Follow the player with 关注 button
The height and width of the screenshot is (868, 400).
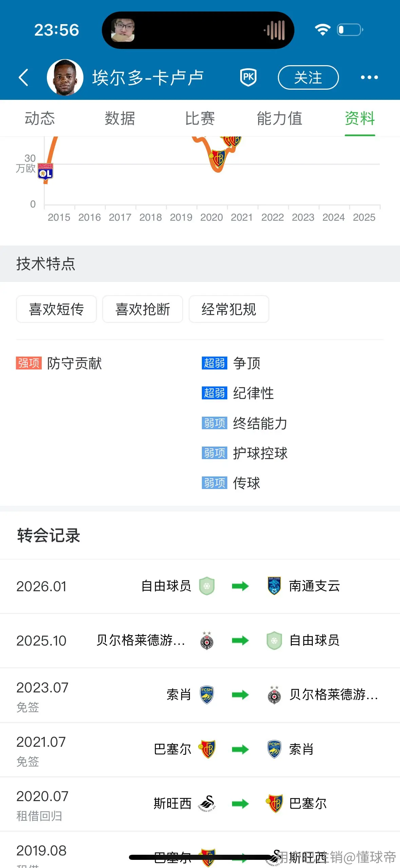[x=308, y=77]
